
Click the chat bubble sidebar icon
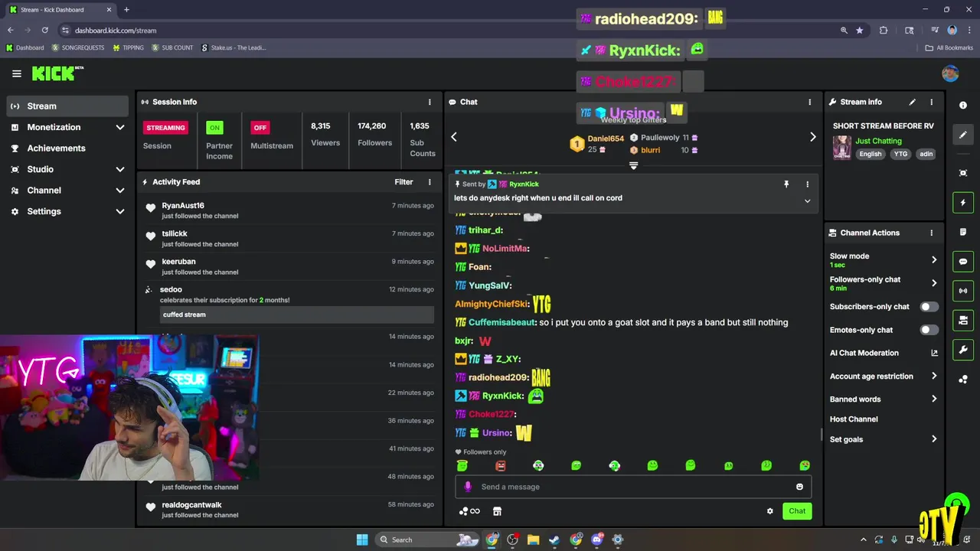(x=963, y=262)
